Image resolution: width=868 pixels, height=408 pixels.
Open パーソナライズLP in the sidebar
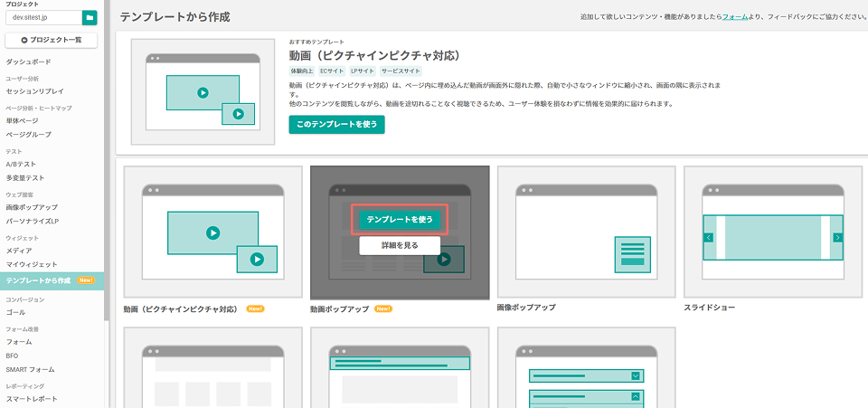[x=32, y=221]
